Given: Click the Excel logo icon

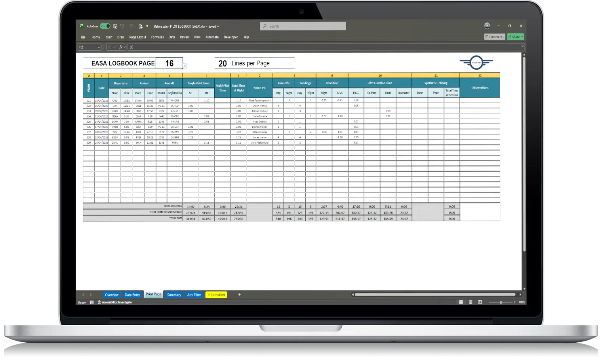Looking at the screenshot, I should [82, 26].
